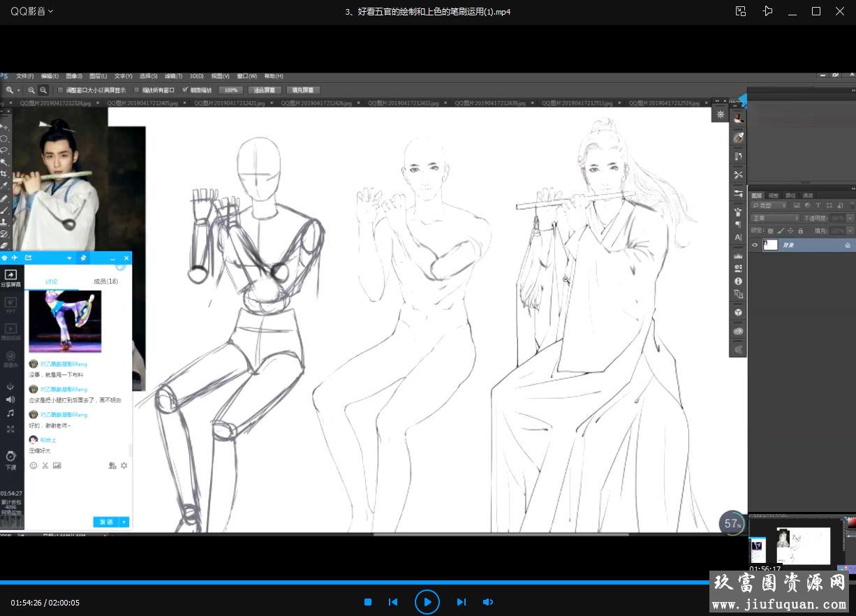The image size is (856, 616).
Task: Hide the background layer using eye icon
Action: point(754,245)
